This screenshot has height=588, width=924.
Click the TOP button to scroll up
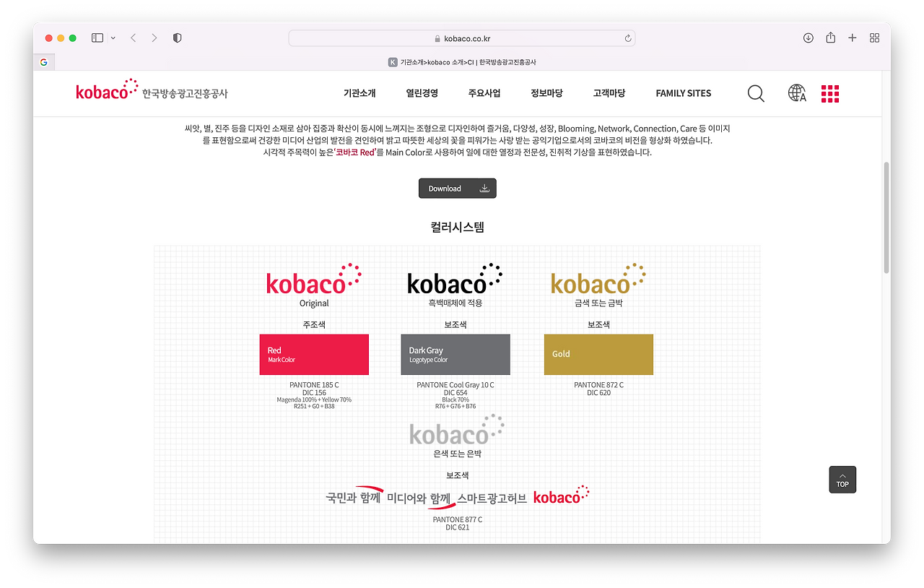click(842, 479)
